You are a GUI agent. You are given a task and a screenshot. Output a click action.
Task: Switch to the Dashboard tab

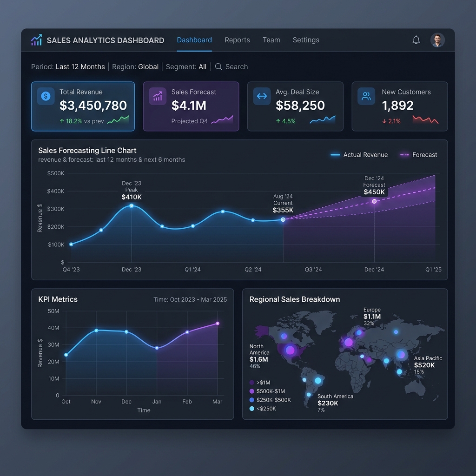194,40
